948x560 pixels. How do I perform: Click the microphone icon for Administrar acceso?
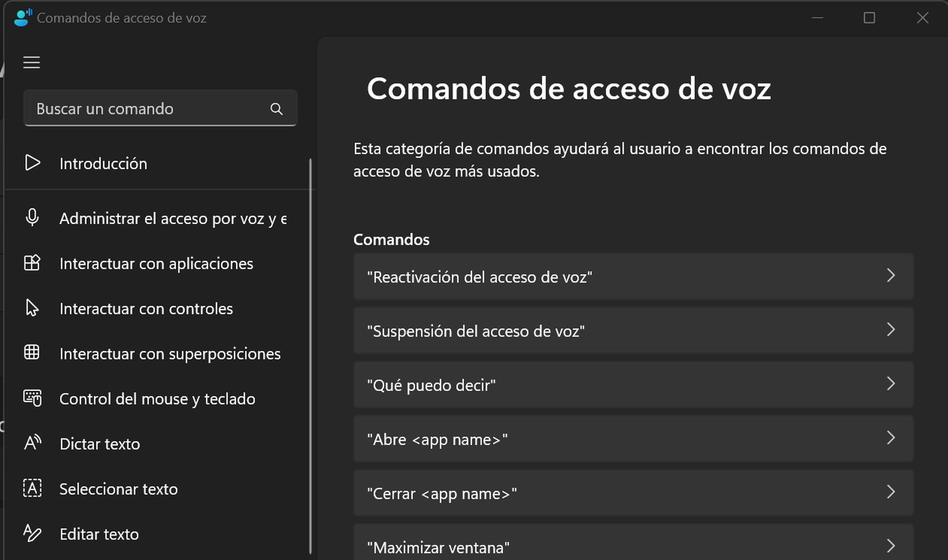tap(32, 218)
